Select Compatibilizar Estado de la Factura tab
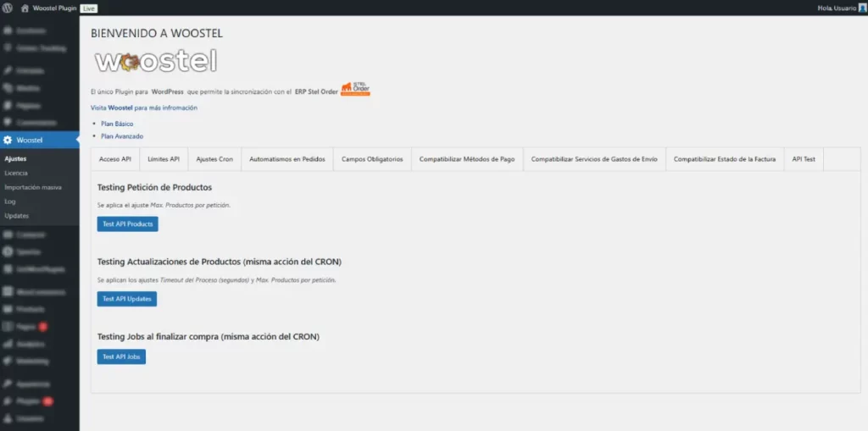The height and width of the screenshot is (431, 868). (x=726, y=159)
